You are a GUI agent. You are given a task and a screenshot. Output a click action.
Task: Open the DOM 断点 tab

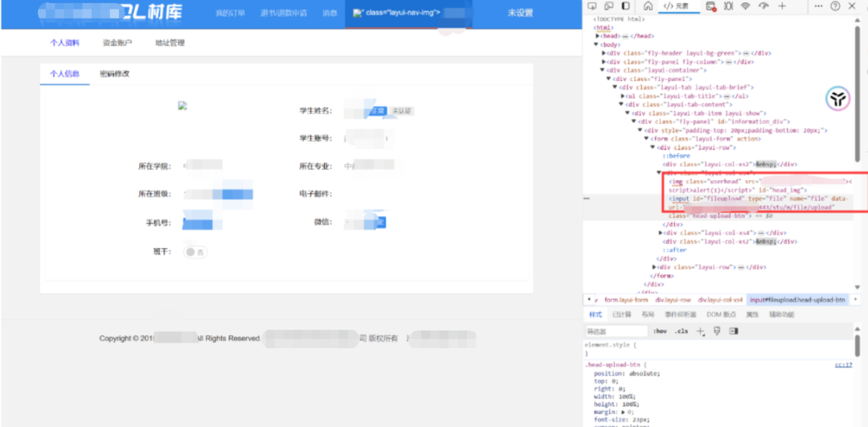[721, 314]
